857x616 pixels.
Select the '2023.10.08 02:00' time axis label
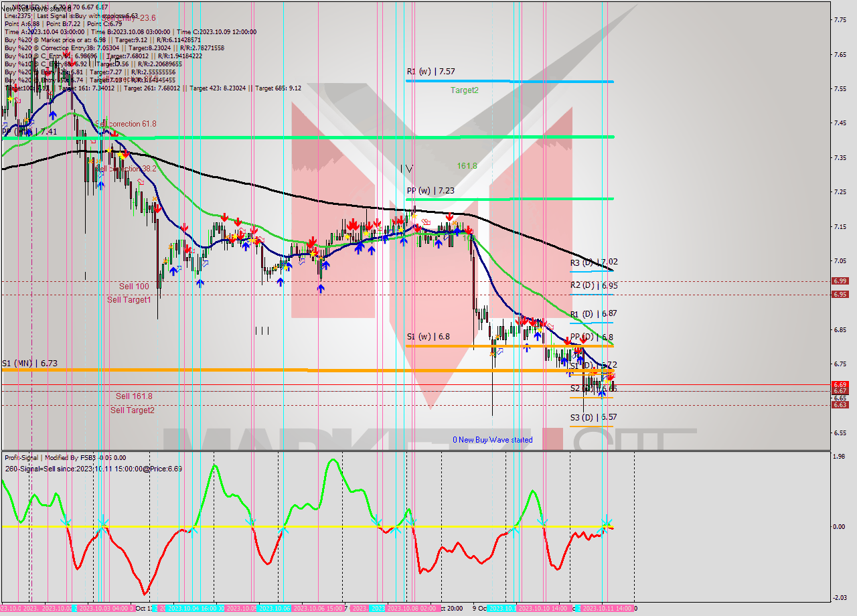click(x=413, y=609)
